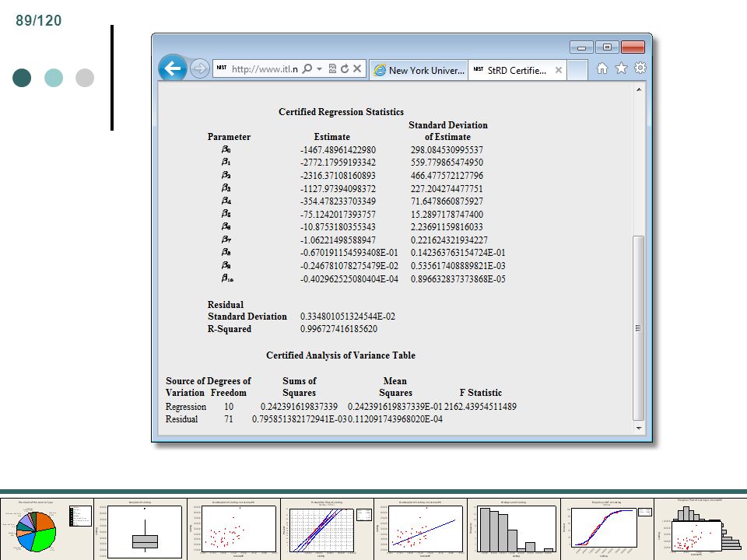
Task: Click the R-Squared value 0.996727416185620
Action: [338, 329]
